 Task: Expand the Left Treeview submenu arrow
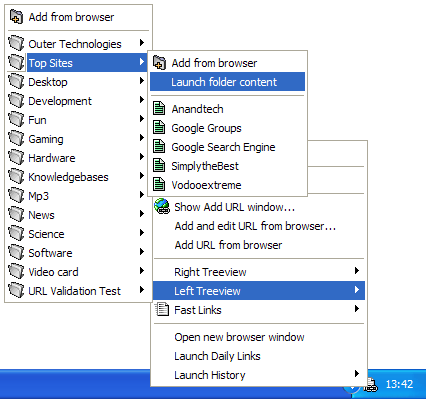357,289
